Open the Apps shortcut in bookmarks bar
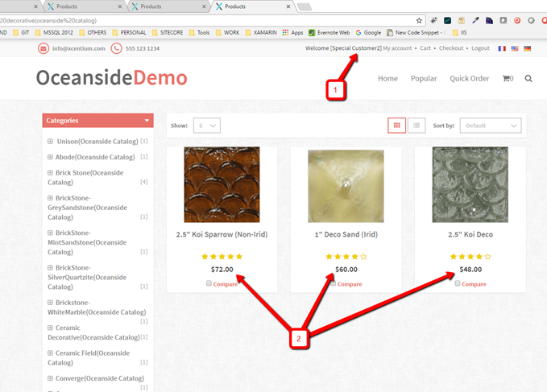This screenshot has height=392, width=547. click(x=292, y=32)
